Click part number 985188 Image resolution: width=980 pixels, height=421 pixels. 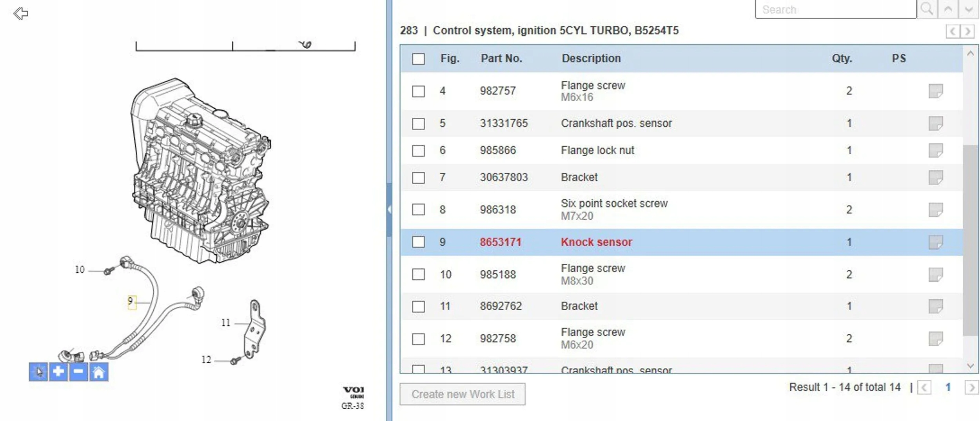pyautogui.click(x=498, y=274)
